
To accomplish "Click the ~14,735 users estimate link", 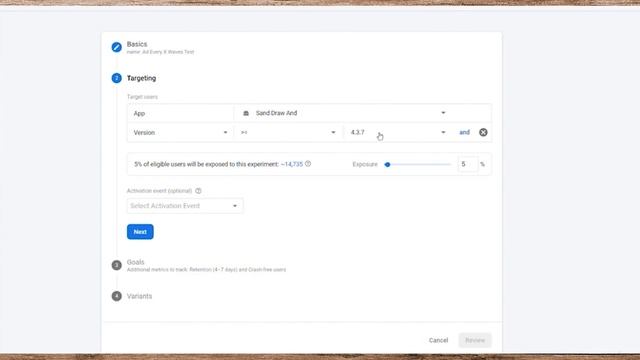I will click(292, 164).
